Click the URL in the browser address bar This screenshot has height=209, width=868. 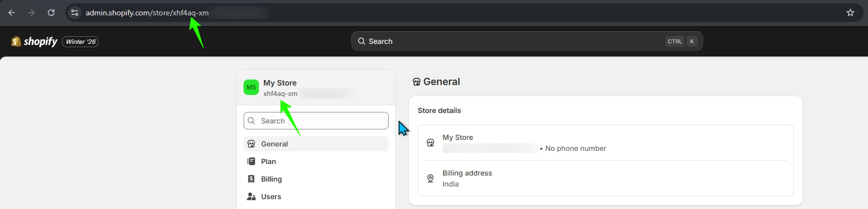coord(147,13)
